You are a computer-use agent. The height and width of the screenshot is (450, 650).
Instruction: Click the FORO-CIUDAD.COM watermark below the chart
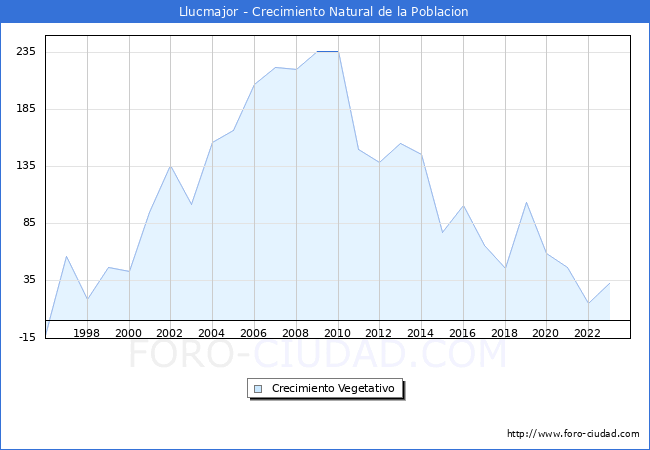click(x=318, y=354)
